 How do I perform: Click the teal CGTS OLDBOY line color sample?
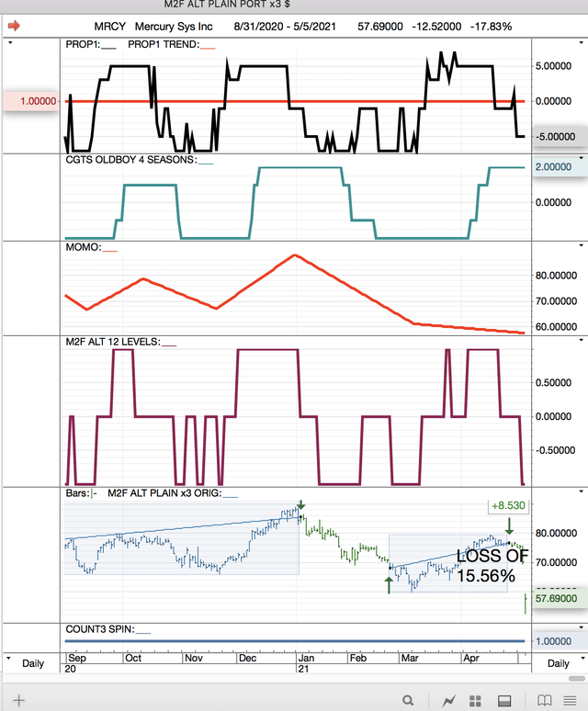coord(206,163)
